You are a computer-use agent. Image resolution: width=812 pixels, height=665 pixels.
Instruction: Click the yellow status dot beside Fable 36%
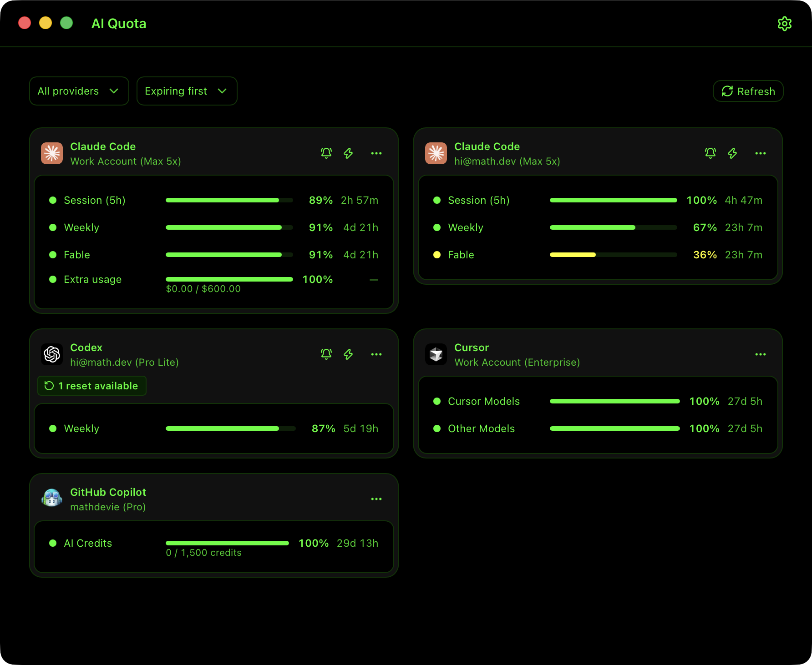click(437, 255)
